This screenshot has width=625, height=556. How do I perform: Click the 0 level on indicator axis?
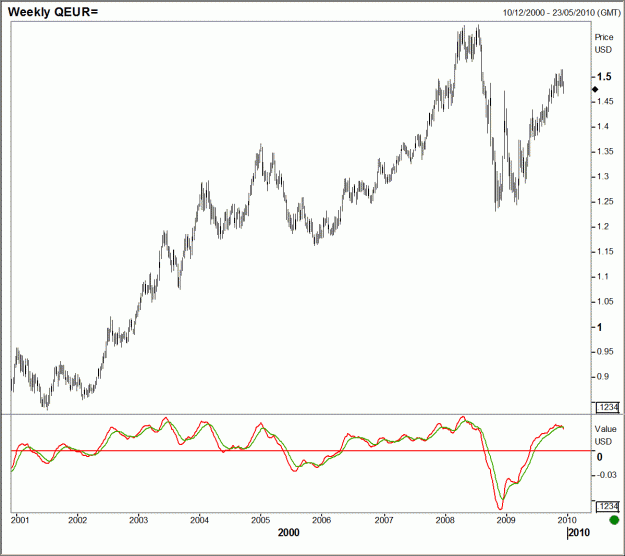599,457
